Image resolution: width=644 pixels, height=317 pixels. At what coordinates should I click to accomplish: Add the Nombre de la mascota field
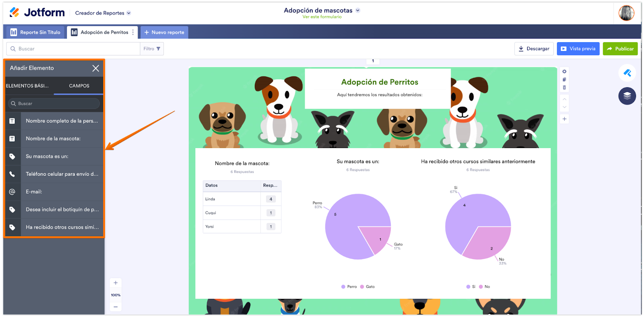pyautogui.click(x=54, y=139)
